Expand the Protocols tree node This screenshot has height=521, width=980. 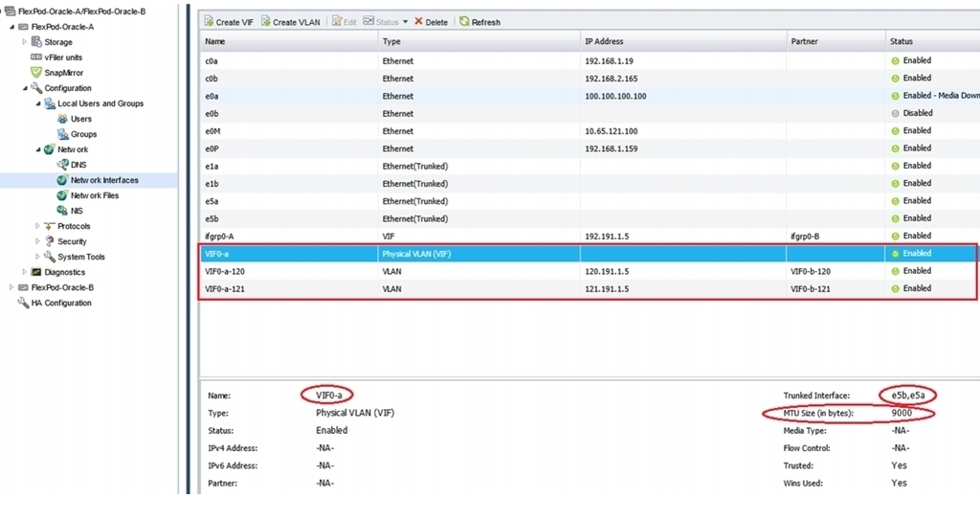[x=37, y=226]
